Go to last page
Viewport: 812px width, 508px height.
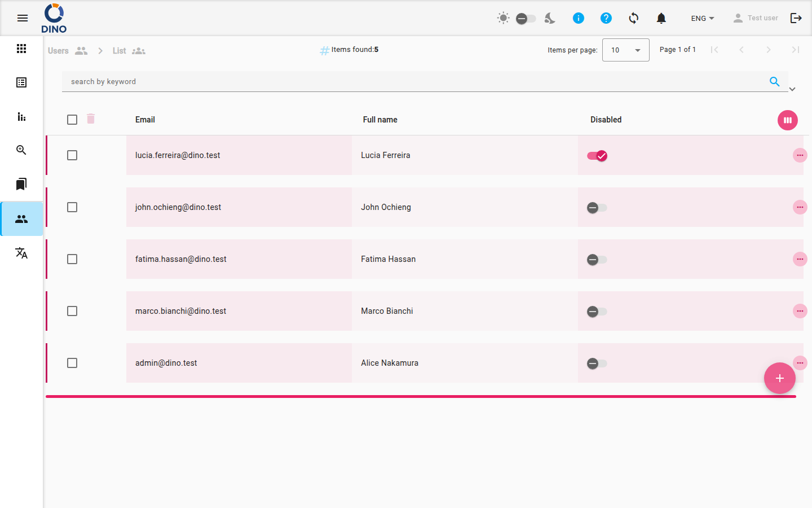[796, 50]
